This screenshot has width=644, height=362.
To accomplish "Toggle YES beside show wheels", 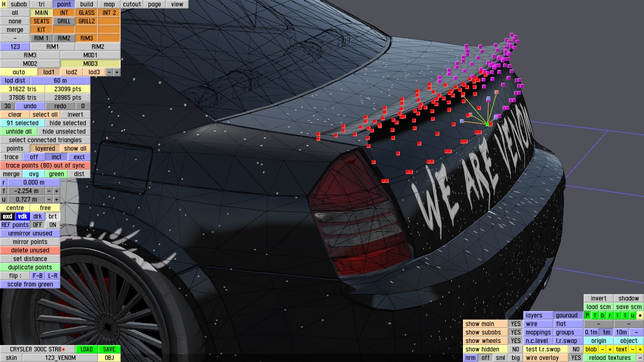I will 516,341.
